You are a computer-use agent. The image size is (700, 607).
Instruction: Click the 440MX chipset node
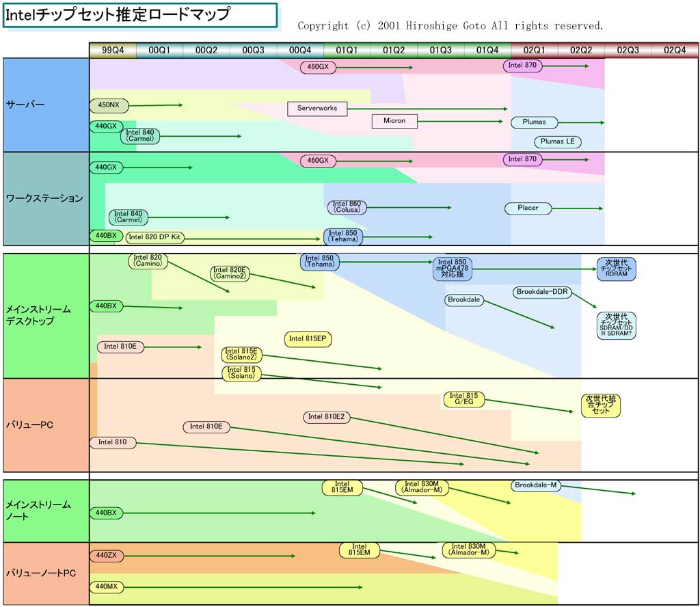coord(106,586)
